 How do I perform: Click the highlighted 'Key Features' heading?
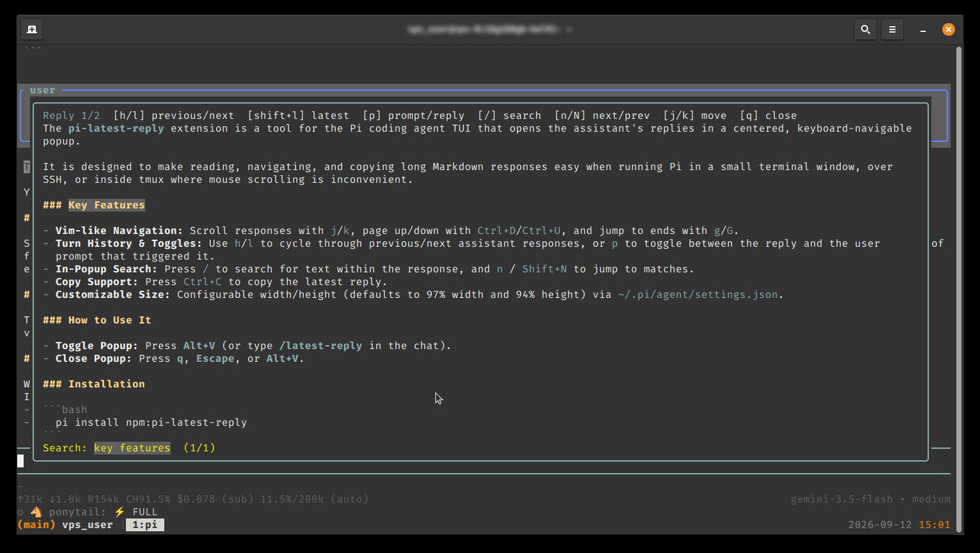pos(107,205)
